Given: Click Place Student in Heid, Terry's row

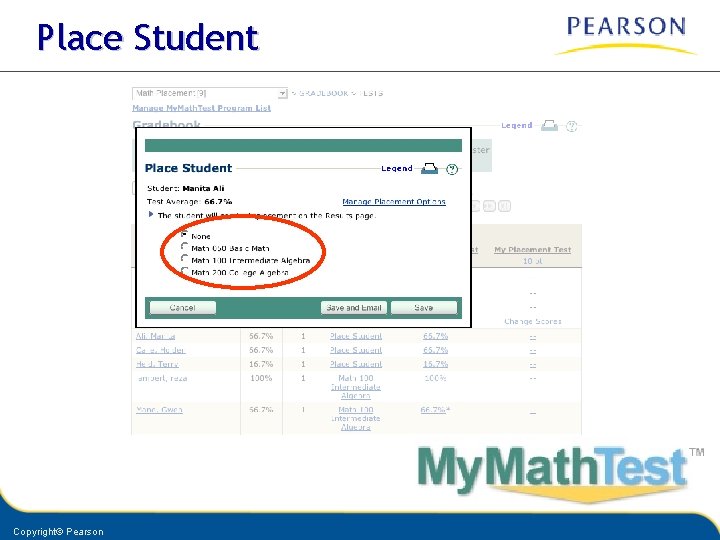Looking at the screenshot, I should 356,364.
